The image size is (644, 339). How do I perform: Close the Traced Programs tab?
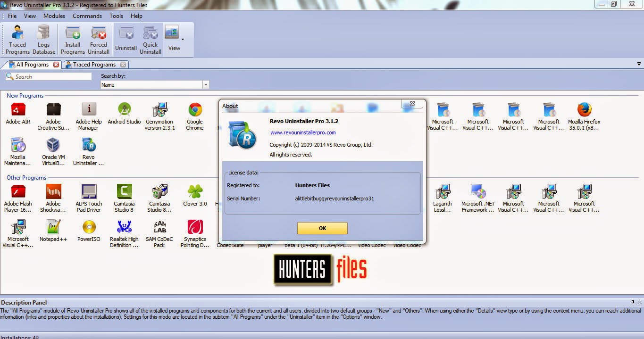[123, 65]
